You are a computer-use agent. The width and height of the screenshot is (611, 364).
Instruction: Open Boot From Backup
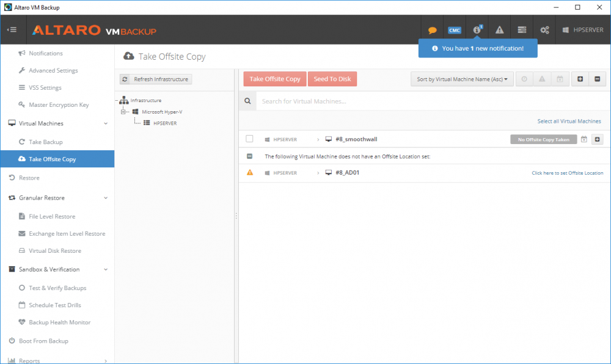pyautogui.click(x=43, y=341)
